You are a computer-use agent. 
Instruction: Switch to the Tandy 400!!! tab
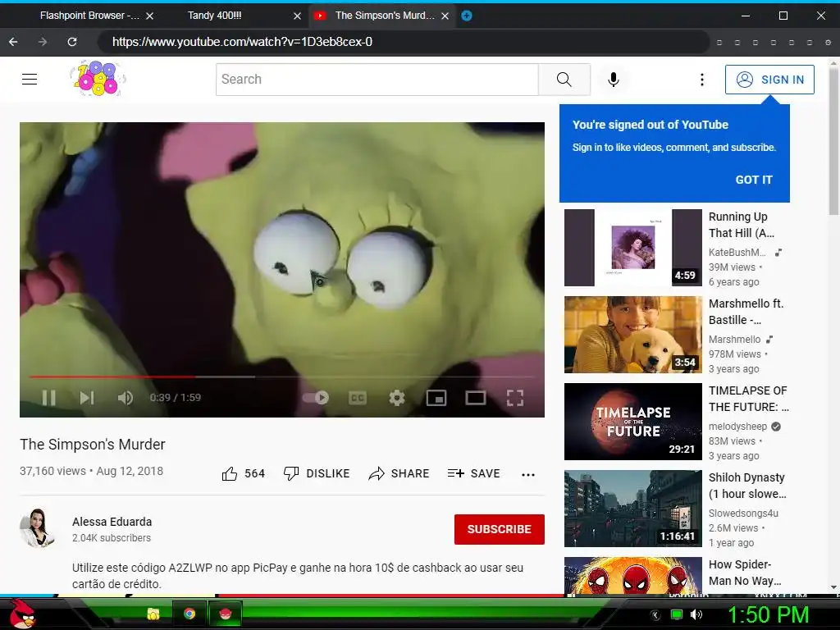(214, 16)
